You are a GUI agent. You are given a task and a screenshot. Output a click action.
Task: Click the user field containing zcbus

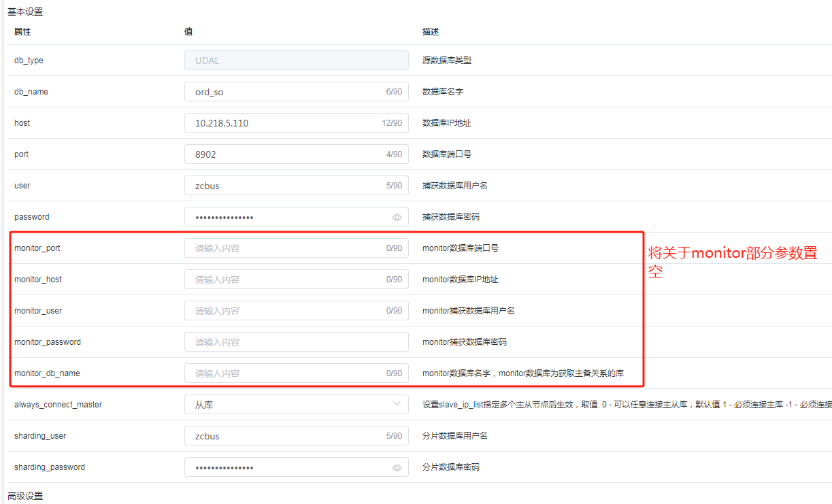286,186
